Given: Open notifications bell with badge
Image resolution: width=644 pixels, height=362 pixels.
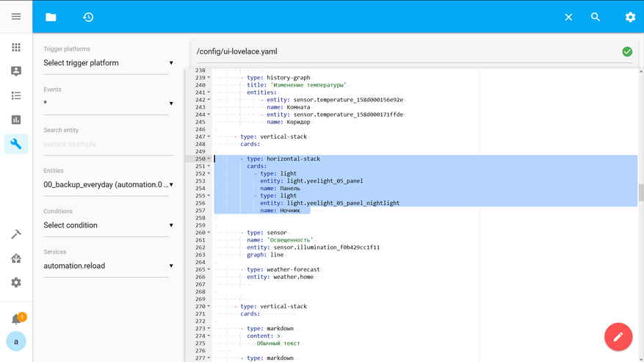Looking at the screenshot, I should click(17, 319).
